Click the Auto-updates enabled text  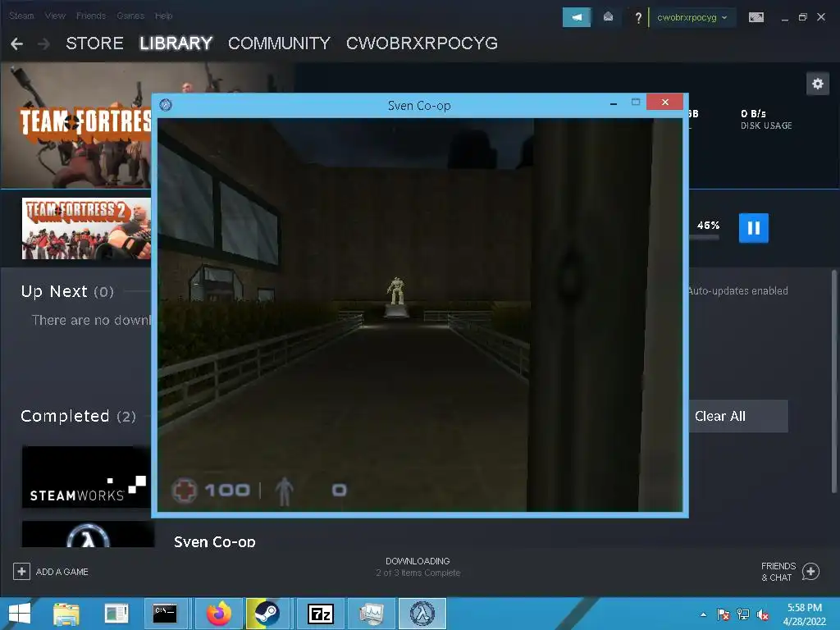click(x=738, y=291)
